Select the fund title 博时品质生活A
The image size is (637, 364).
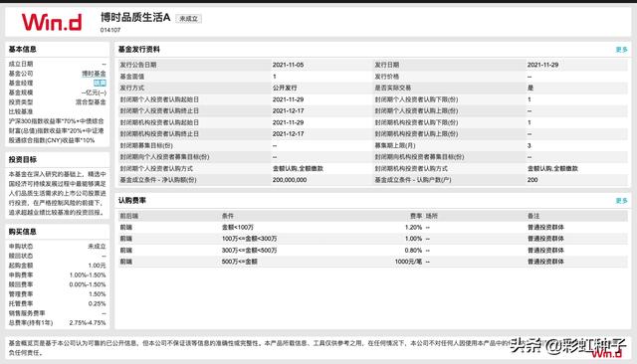135,18
